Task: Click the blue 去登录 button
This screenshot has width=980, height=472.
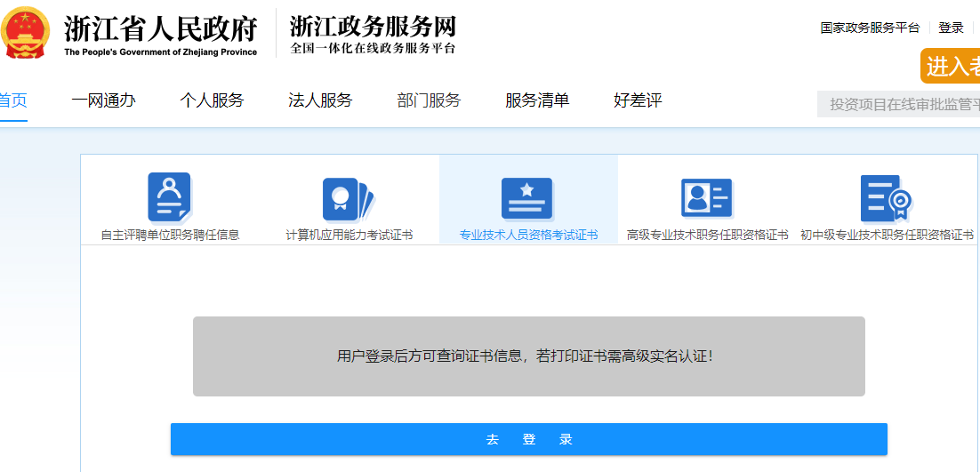Action: click(529, 439)
